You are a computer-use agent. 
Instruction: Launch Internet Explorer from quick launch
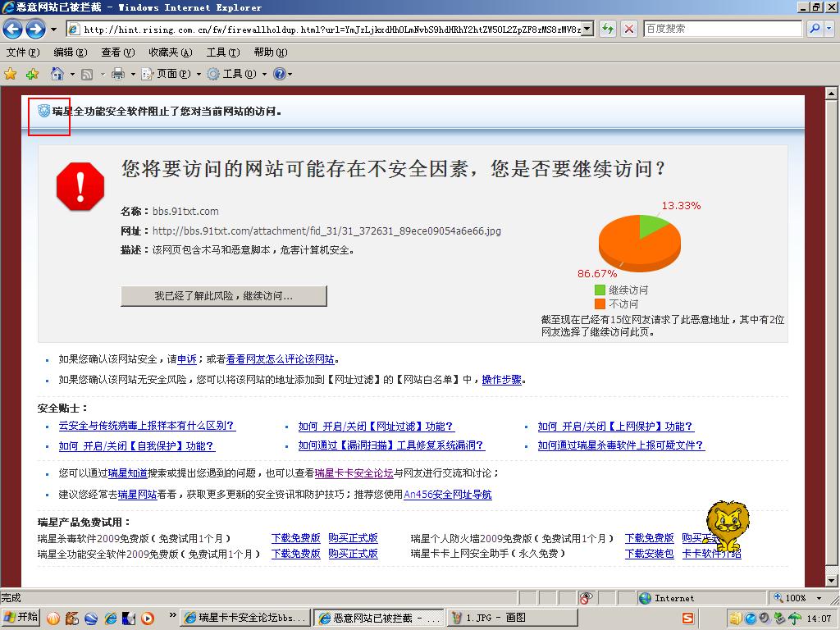pos(111,619)
